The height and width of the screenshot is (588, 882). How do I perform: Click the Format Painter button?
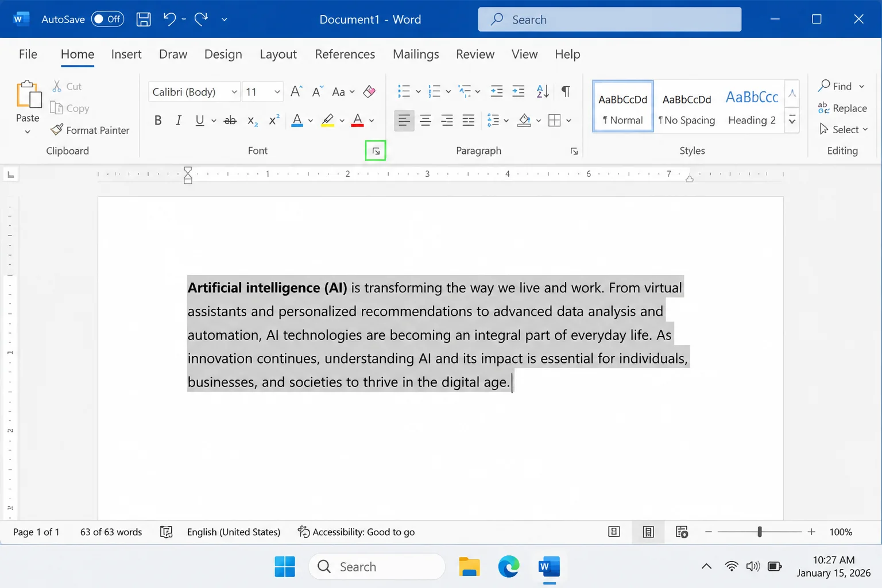coord(90,130)
